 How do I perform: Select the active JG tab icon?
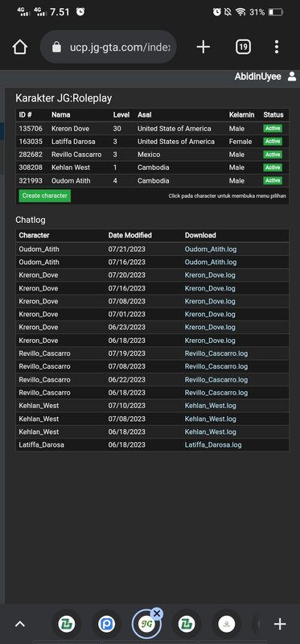tap(146, 625)
